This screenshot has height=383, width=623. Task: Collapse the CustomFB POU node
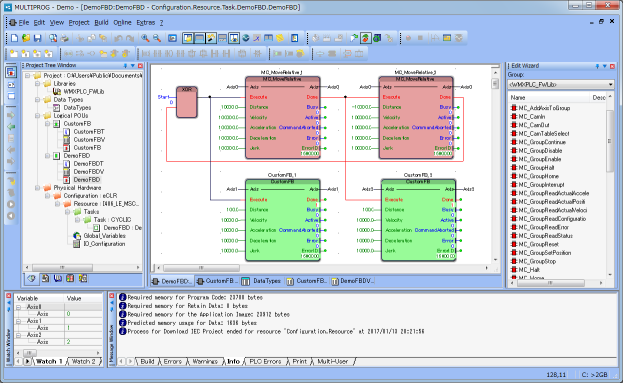coord(47,124)
